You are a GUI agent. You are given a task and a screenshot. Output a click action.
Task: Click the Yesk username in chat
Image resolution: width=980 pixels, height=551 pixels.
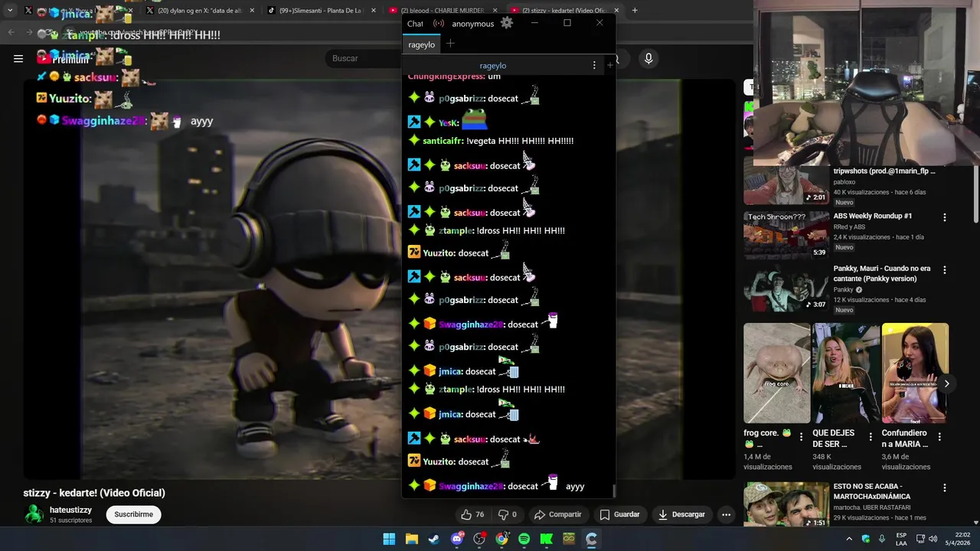pyautogui.click(x=447, y=122)
